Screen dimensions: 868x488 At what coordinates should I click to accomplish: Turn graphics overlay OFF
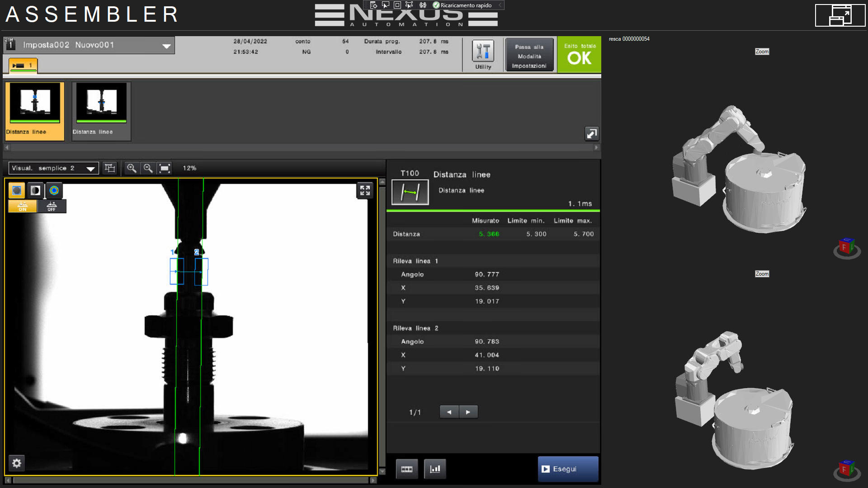coord(52,206)
